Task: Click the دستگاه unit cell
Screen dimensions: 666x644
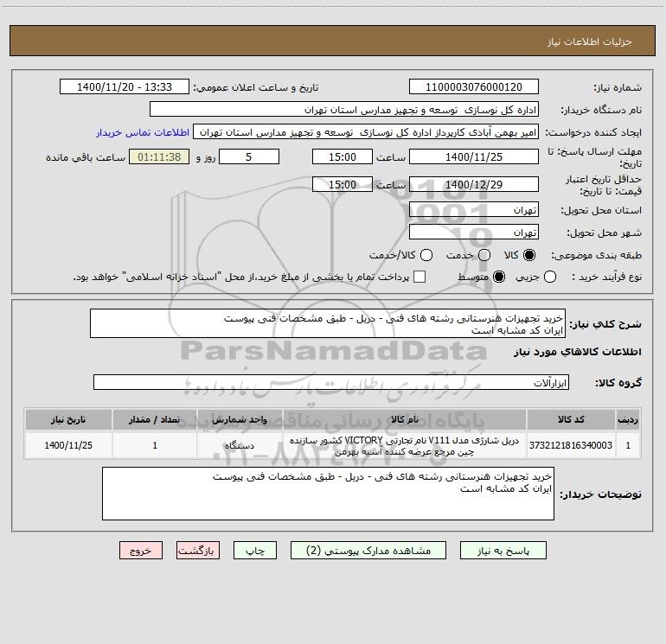Action: pos(240,445)
